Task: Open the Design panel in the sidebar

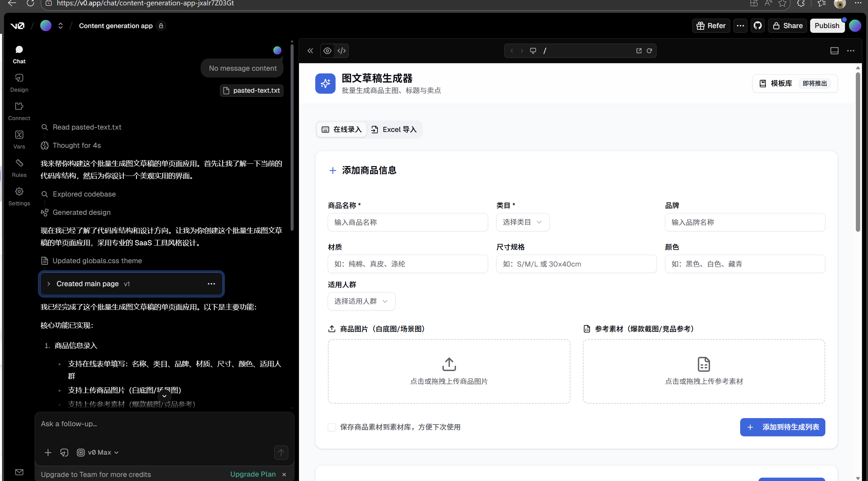Action: (19, 82)
